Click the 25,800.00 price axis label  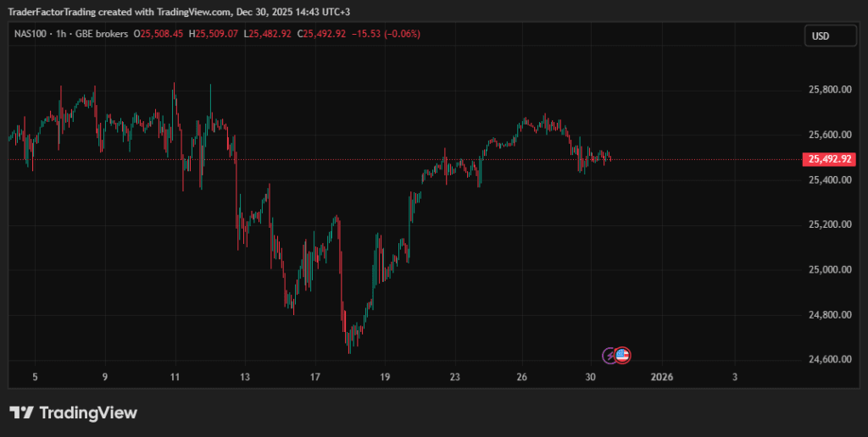pos(830,89)
